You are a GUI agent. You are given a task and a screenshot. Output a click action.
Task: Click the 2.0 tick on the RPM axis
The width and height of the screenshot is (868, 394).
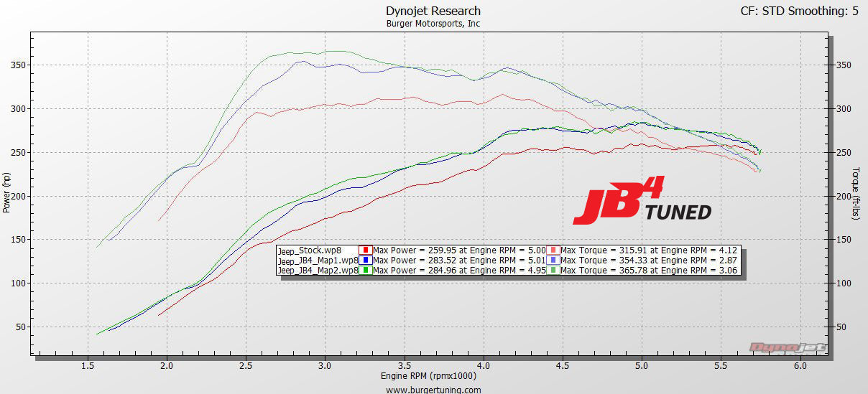167,365
